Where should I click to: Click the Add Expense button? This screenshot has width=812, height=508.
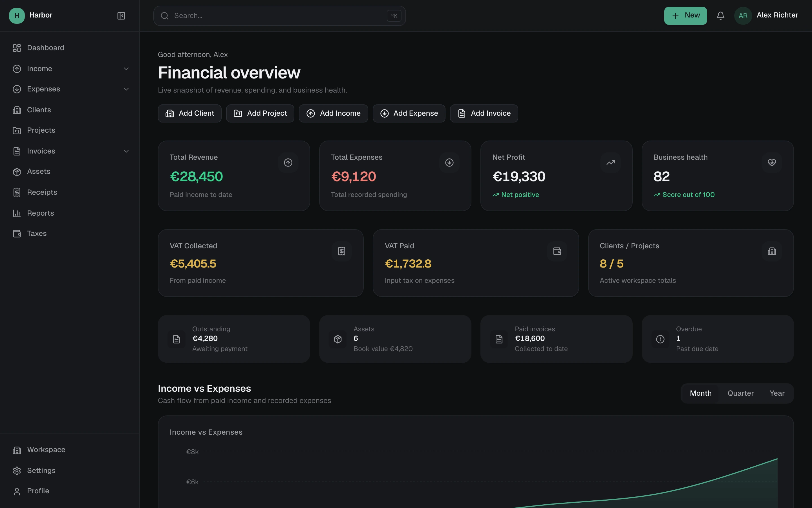coord(409,113)
